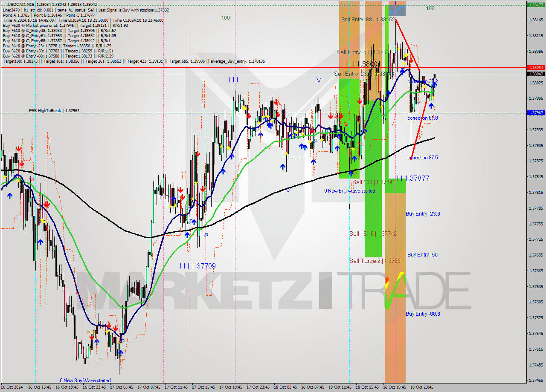Click the 1.37967 price tag on axis
This screenshot has height=392, width=546.
[536, 113]
